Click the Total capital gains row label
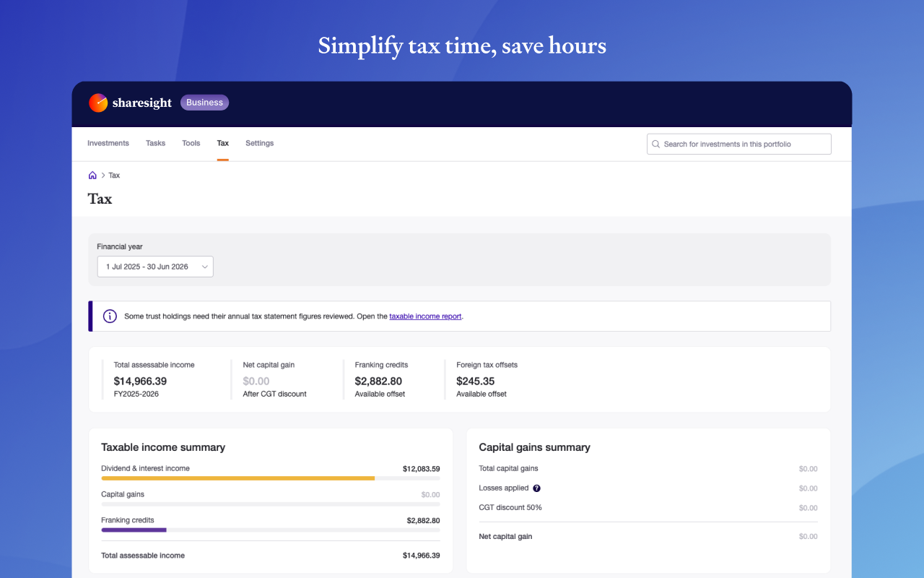This screenshot has height=578, width=924. (x=508, y=469)
